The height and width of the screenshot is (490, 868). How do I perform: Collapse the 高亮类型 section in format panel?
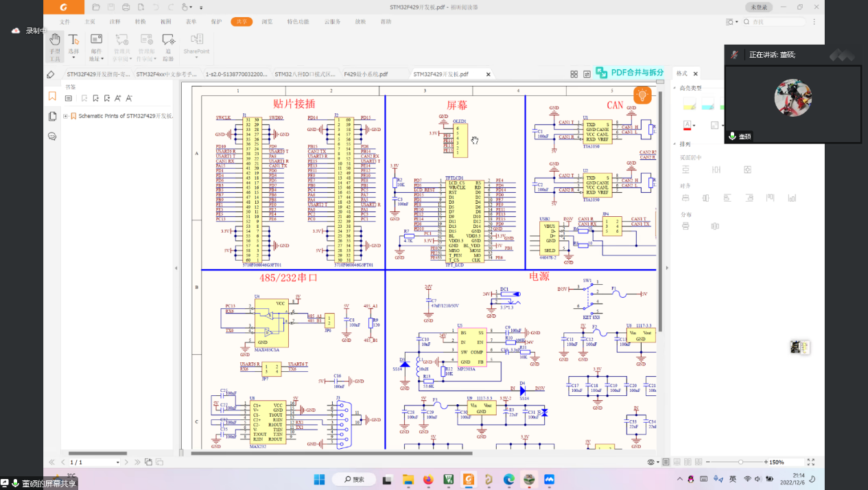[674, 88]
